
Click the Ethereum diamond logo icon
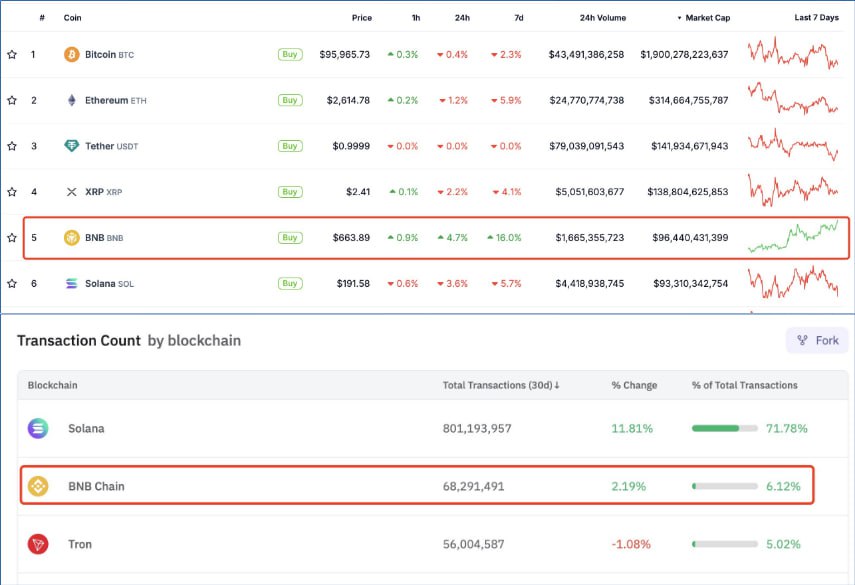71,100
